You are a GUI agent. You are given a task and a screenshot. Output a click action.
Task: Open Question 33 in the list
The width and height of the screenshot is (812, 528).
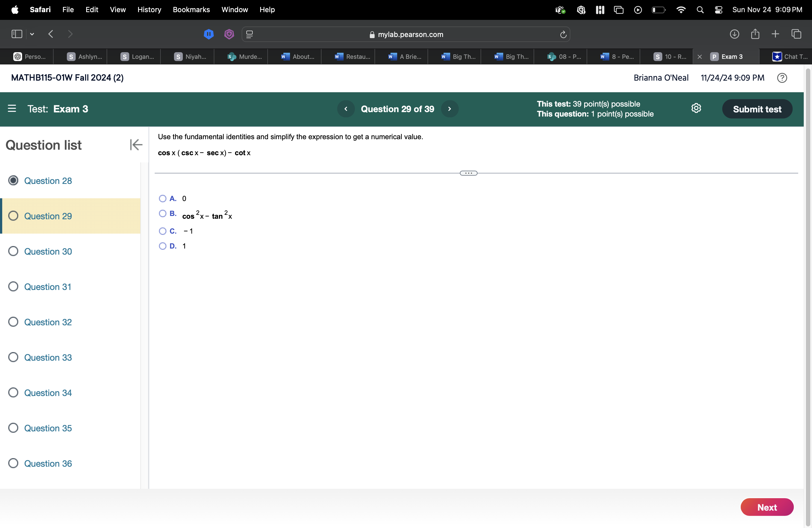click(x=48, y=357)
